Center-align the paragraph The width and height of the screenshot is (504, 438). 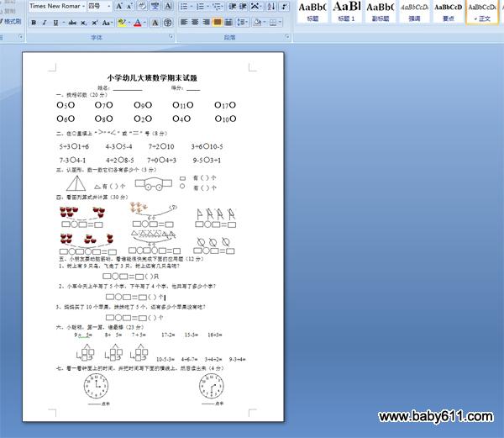[x=194, y=23]
